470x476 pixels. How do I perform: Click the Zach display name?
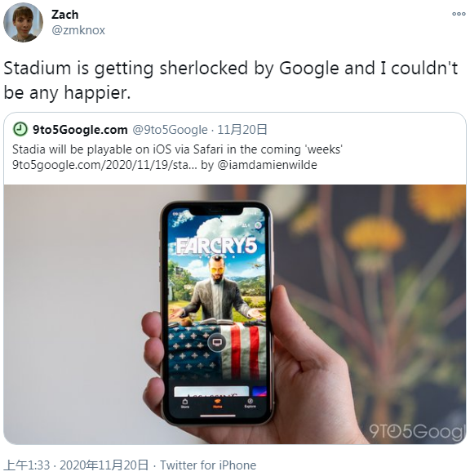tap(65, 15)
